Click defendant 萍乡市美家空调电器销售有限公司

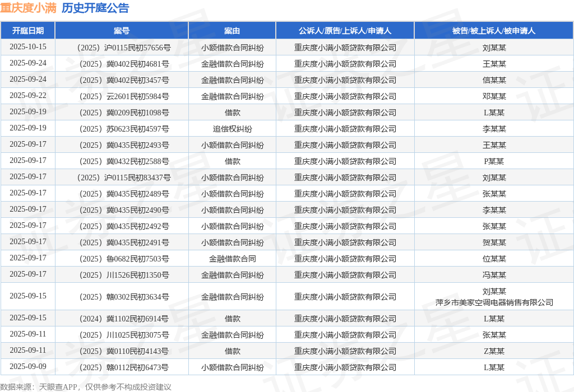tap(494, 302)
